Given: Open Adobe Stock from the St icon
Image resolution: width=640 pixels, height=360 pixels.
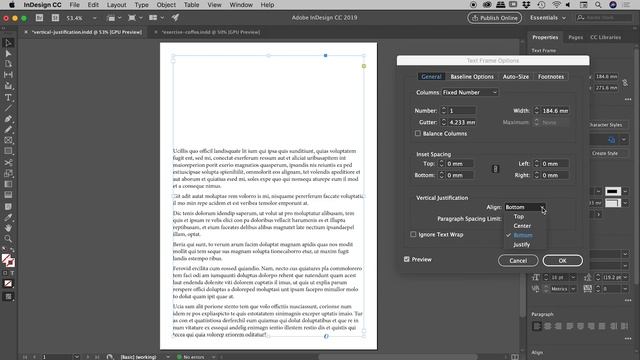Looking at the screenshot, I should coord(55,18).
